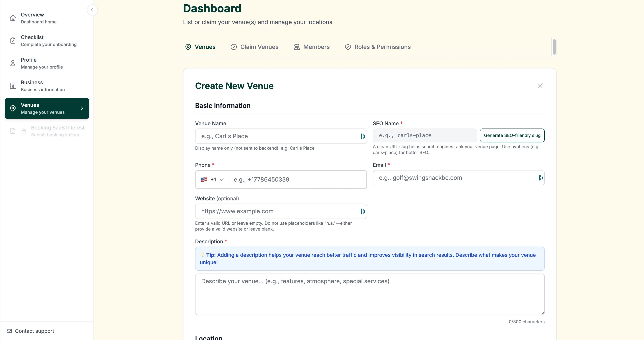Click 'List or claim your venue(s)' subtitle
The width and height of the screenshot is (644, 340).
[257, 22]
